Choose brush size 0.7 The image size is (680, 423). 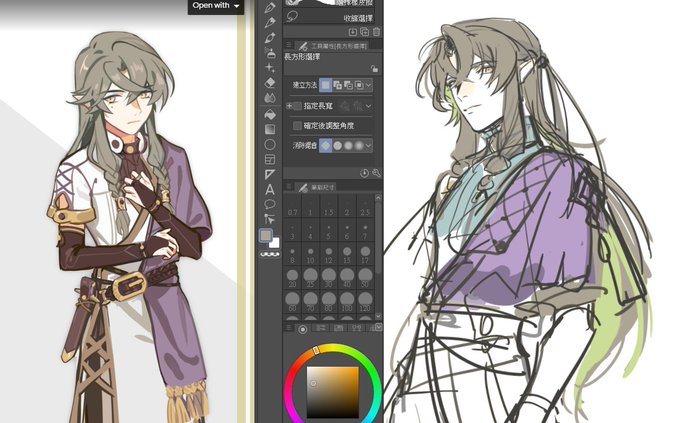[x=293, y=207]
